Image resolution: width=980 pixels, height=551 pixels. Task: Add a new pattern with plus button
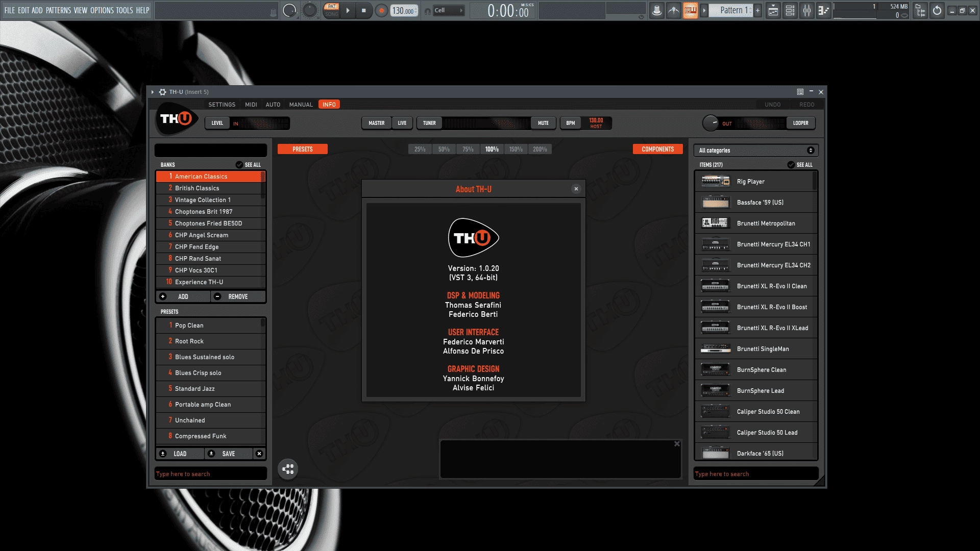[x=757, y=10]
